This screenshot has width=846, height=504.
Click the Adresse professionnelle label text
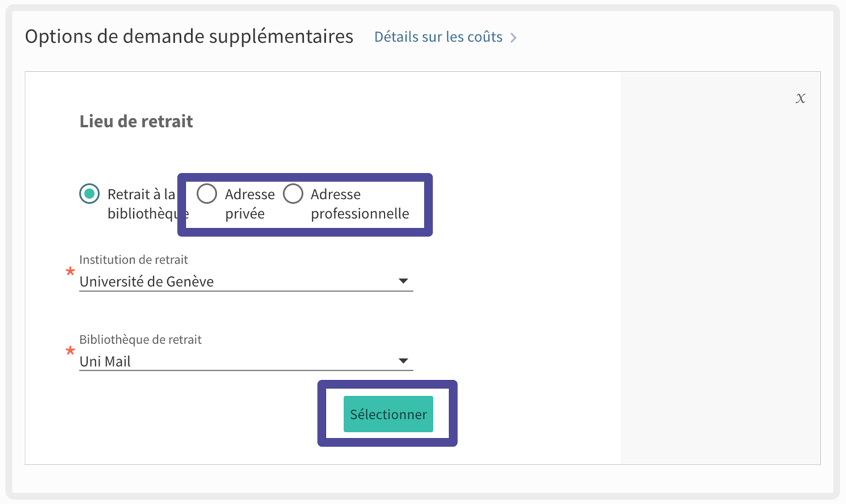tap(359, 204)
